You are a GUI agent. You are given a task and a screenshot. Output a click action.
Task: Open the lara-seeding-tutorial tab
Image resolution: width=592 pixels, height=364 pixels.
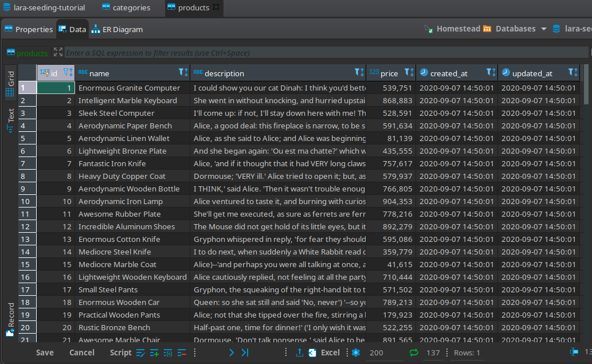(x=44, y=7)
